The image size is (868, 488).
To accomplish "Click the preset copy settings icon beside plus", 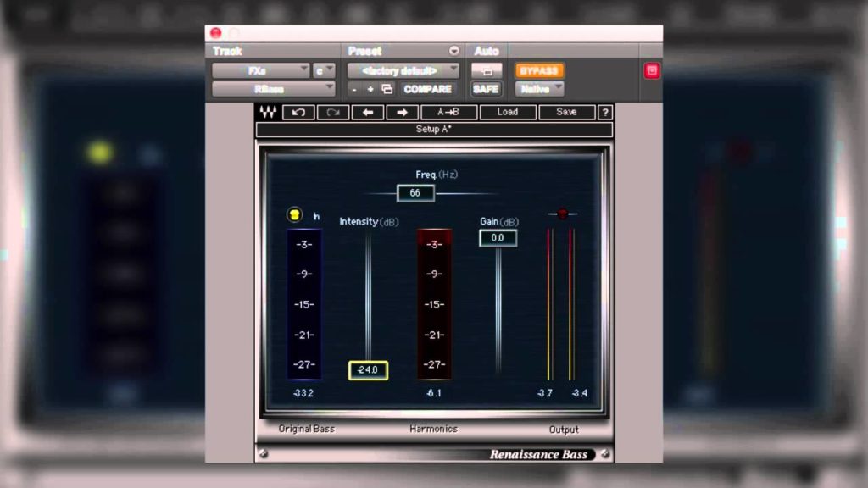I will point(387,89).
